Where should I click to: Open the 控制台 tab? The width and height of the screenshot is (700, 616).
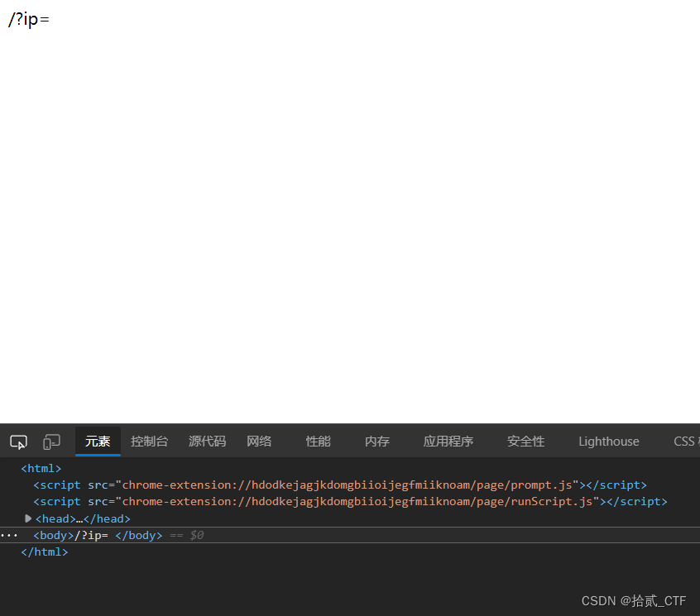[x=149, y=442]
